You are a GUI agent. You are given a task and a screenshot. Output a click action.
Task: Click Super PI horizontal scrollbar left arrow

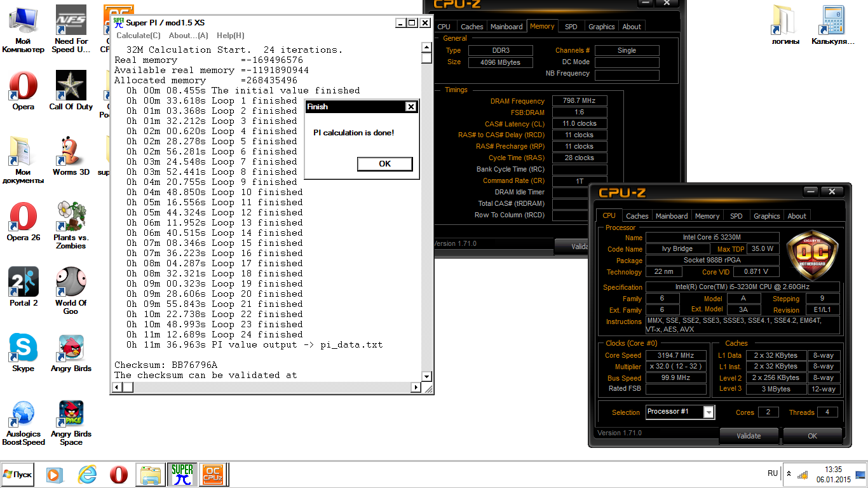116,387
